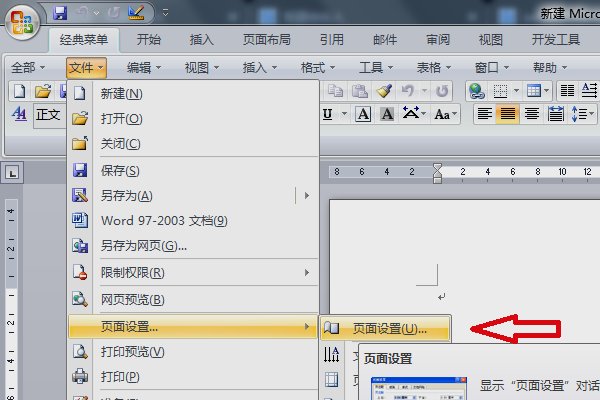The width and height of the screenshot is (600, 400).
Task: Click open folder toolbar icon
Action: 43,91
